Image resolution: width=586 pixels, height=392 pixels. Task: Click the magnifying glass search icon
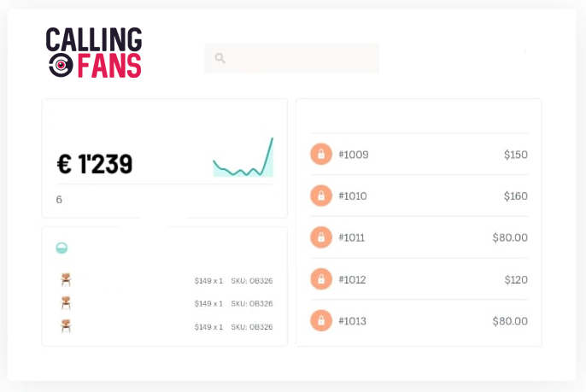tap(220, 58)
